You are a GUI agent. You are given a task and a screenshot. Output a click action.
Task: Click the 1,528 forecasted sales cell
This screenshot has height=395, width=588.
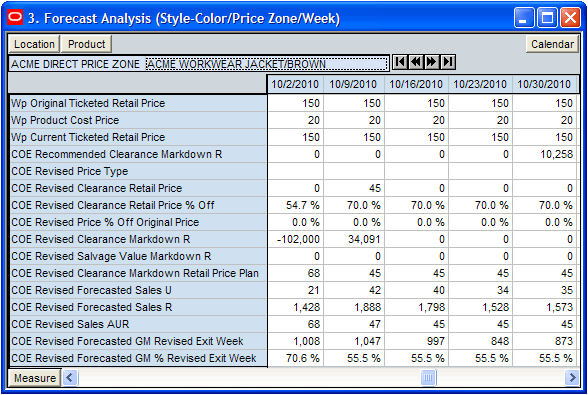(x=480, y=307)
